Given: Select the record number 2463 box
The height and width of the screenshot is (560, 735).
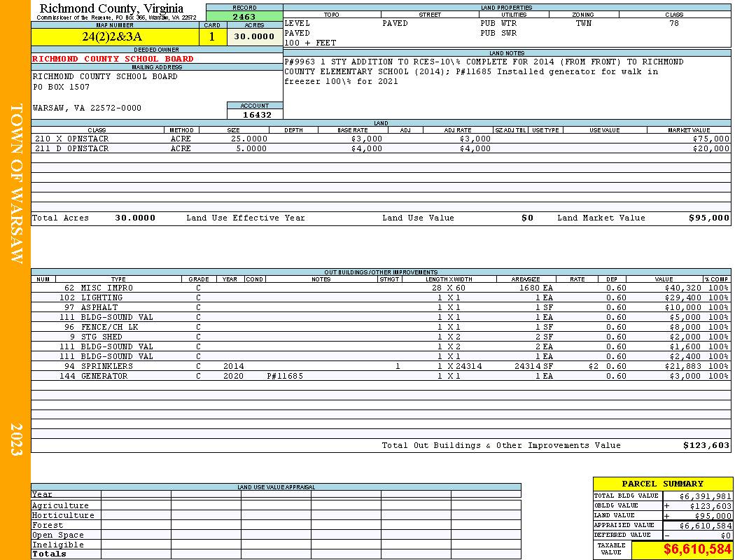Looking at the screenshot, I should (244, 17).
